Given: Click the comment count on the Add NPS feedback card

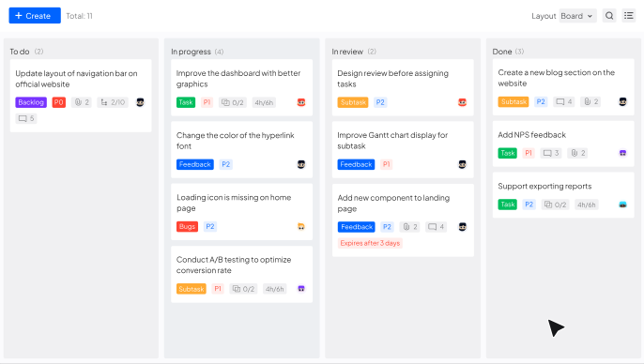Looking at the screenshot, I should click(x=551, y=153).
